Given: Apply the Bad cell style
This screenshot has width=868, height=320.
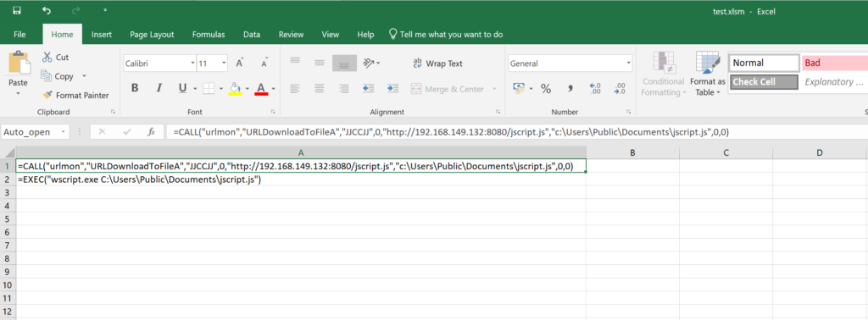Looking at the screenshot, I should tap(834, 63).
